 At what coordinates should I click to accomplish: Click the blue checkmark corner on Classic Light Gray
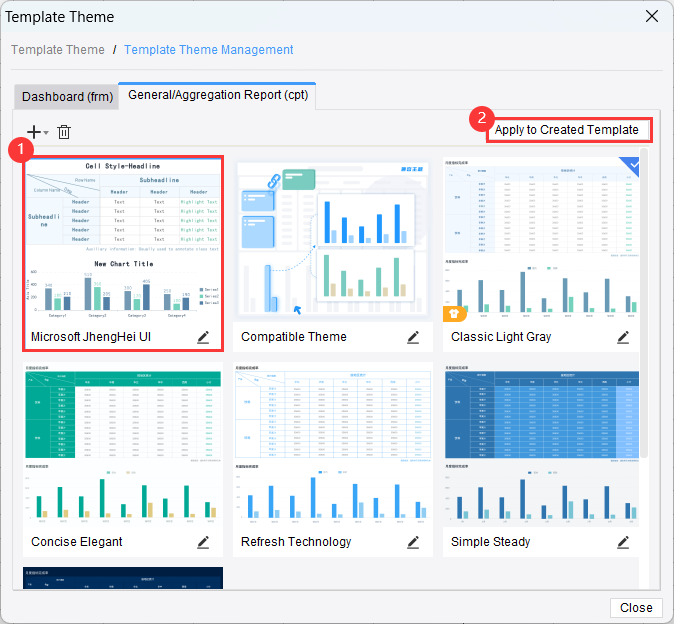click(x=631, y=165)
